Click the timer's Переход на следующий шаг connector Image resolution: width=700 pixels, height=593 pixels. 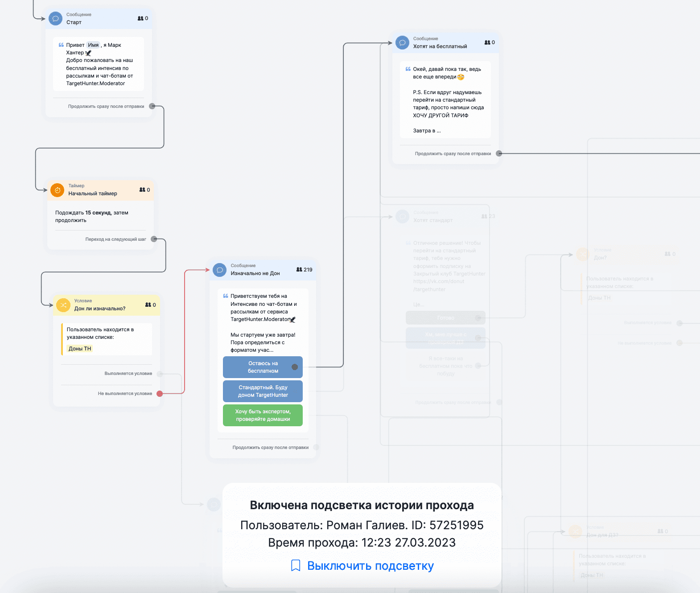point(154,239)
